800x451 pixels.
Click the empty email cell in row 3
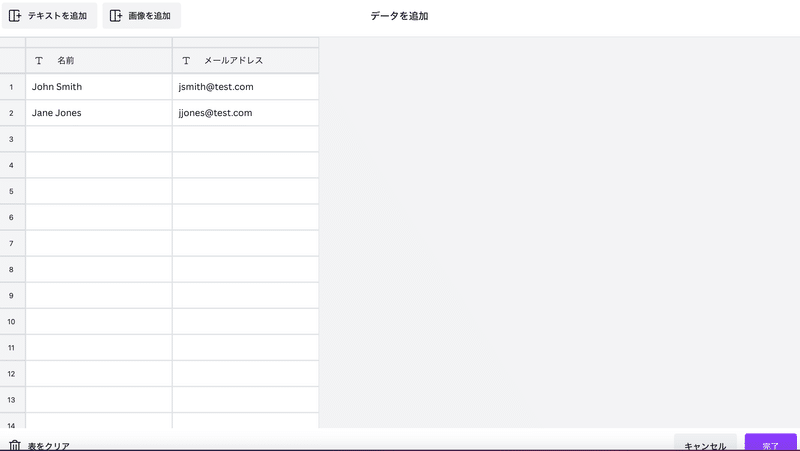246,139
